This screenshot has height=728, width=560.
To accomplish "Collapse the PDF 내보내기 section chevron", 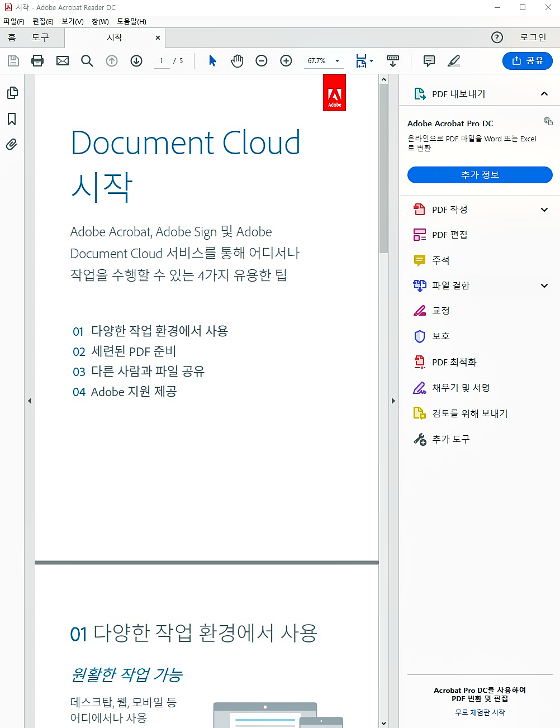I will coord(544,94).
